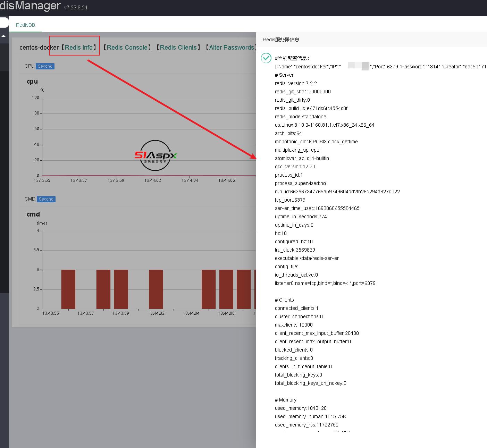The image size is (487, 448).
Task: Select the io_threads_active:0 line
Action: (x=296, y=275)
